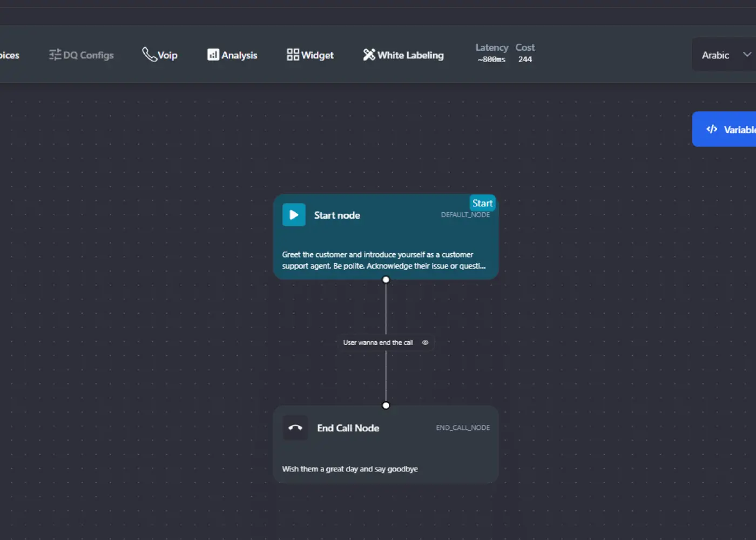756x540 pixels.
Task: Click the White Labeling tools icon
Action: point(369,55)
